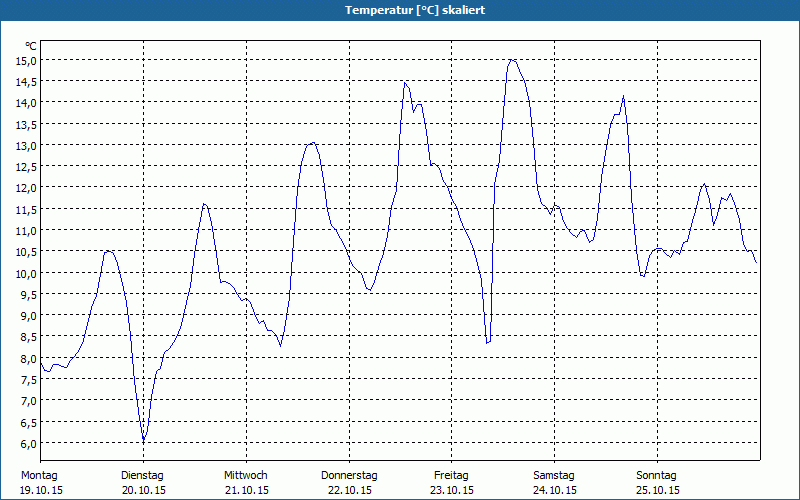Select the 9,0 axis value
The width and height of the screenshot is (800, 500).
point(29,315)
